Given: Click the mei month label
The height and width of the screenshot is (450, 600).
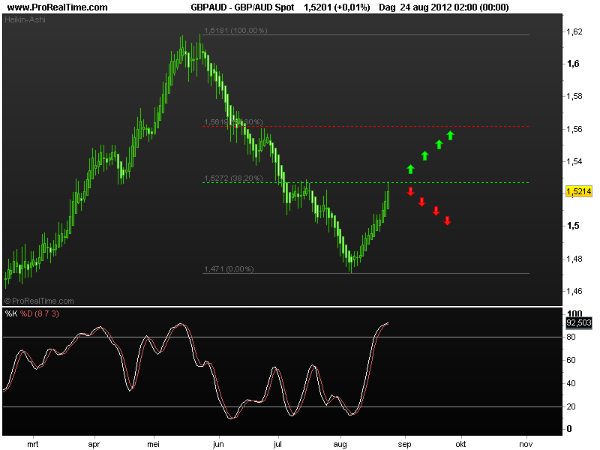Looking at the screenshot, I should 153,444.
